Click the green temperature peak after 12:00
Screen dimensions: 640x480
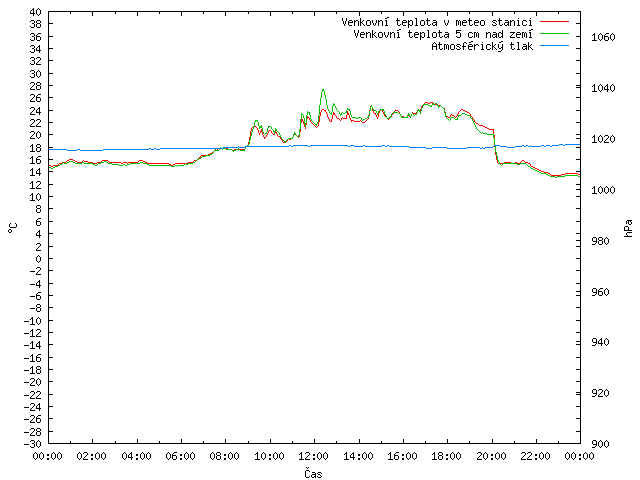tap(323, 90)
